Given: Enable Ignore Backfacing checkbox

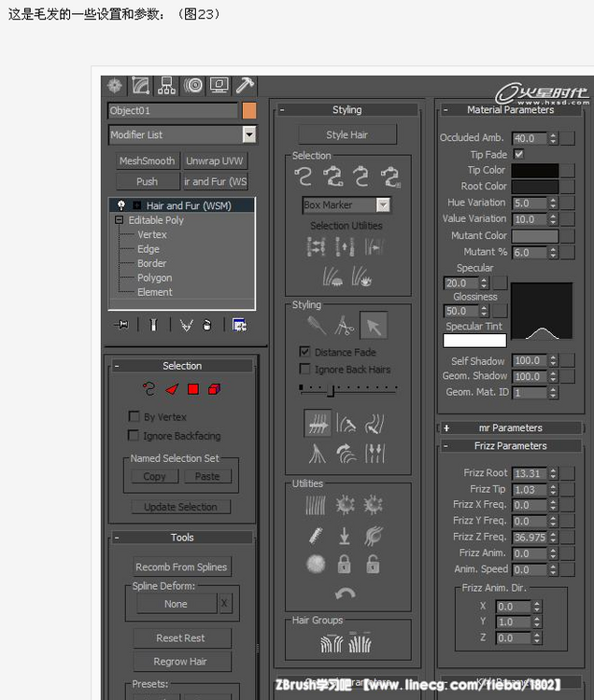Looking at the screenshot, I should pyautogui.click(x=134, y=435).
